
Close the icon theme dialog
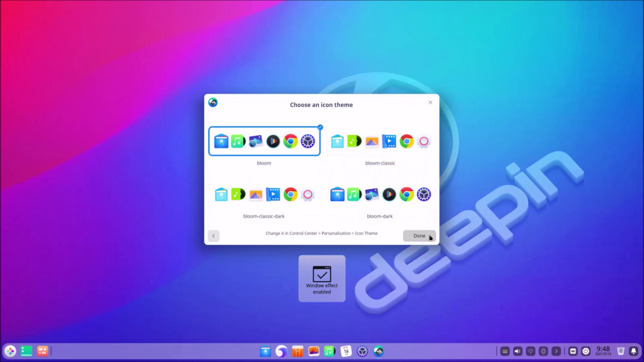[430, 102]
